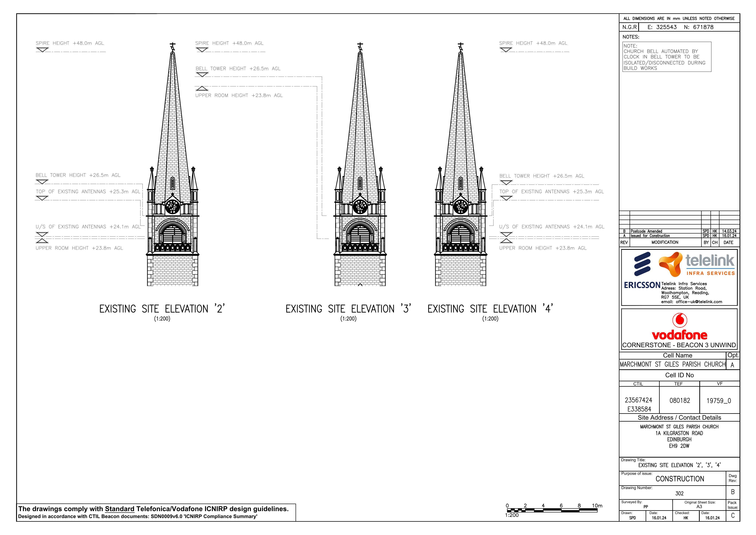Click 'BELL TOWER HEIGHT +26.5m AGL' beside Elevation 2

click(x=78, y=175)
